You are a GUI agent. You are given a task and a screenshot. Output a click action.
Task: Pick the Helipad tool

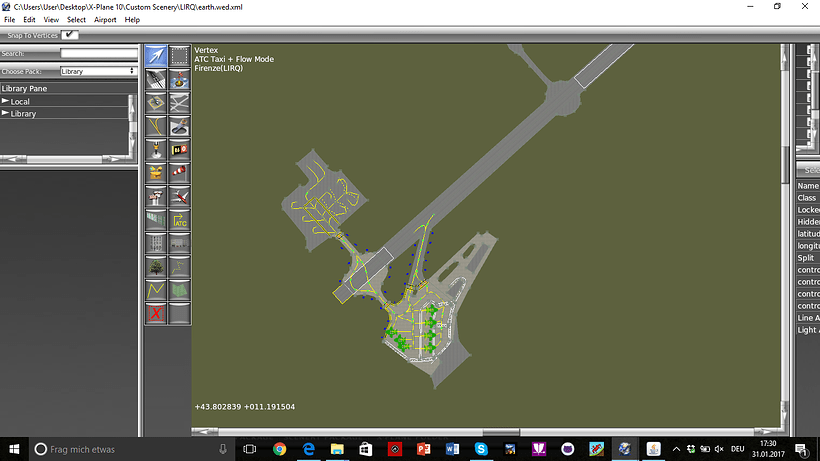click(x=156, y=103)
